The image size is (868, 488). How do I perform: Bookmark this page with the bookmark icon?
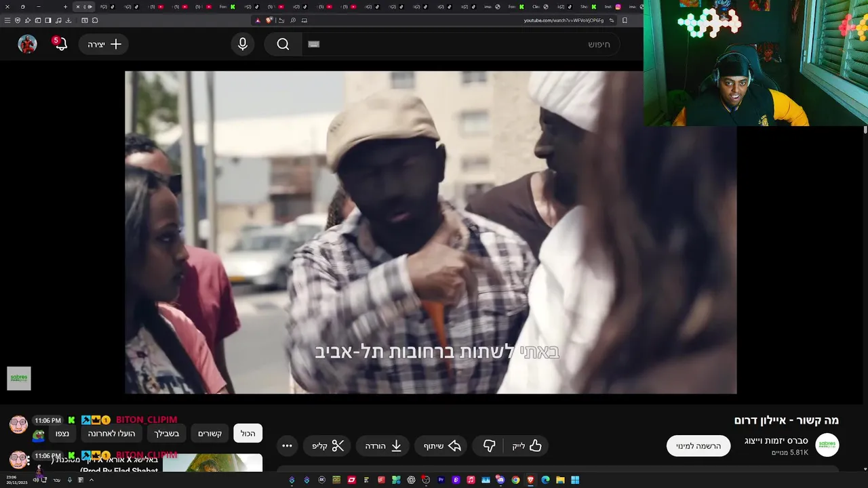(625, 20)
